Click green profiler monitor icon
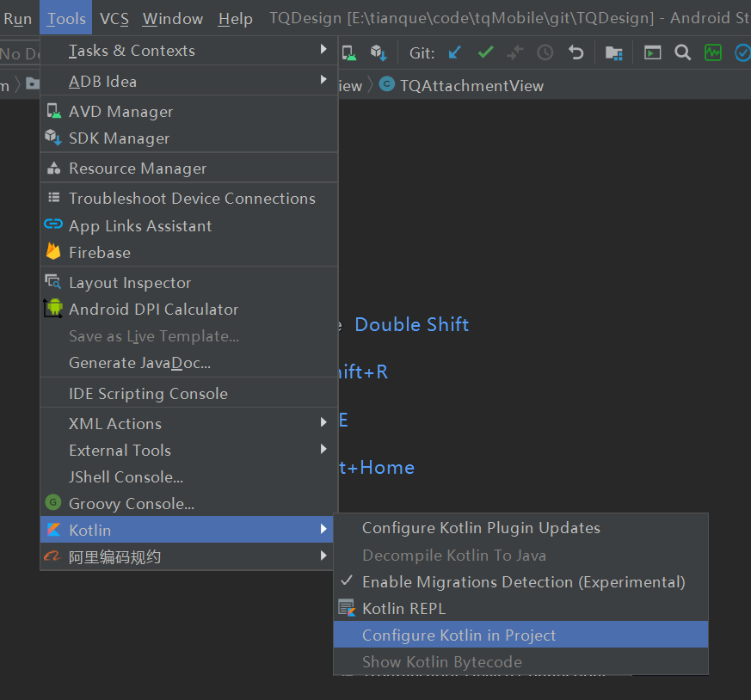 tap(712, 52)
